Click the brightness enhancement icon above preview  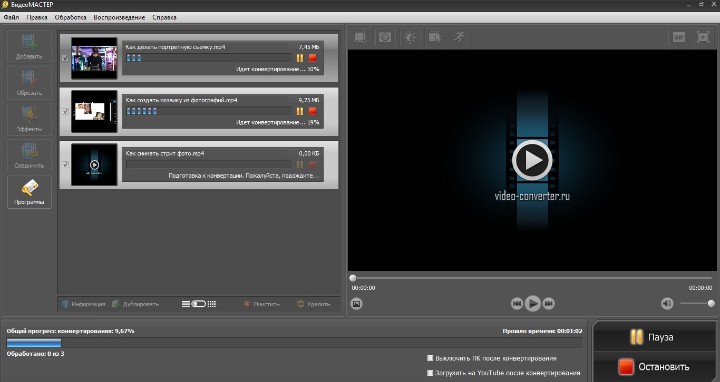point(410,37)
